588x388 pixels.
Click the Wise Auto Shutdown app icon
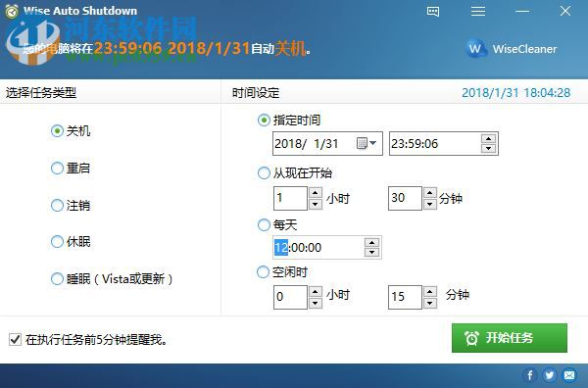[12, 11]
